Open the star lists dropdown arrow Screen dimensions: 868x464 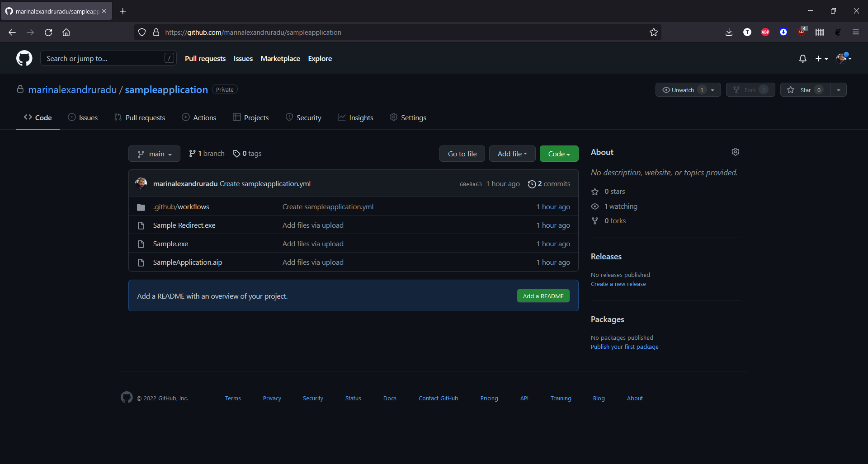tap(839, 90)
